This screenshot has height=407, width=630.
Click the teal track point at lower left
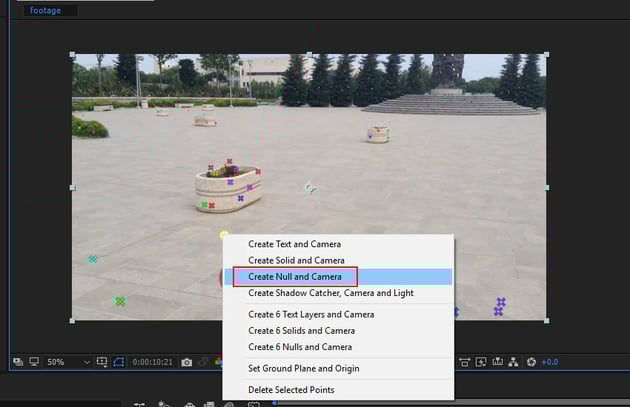[93, 260]
